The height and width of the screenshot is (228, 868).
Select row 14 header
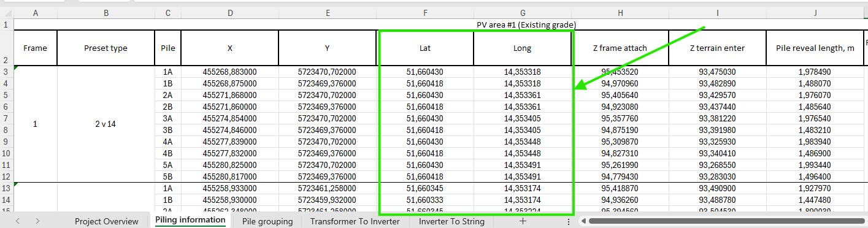point(6,200)
